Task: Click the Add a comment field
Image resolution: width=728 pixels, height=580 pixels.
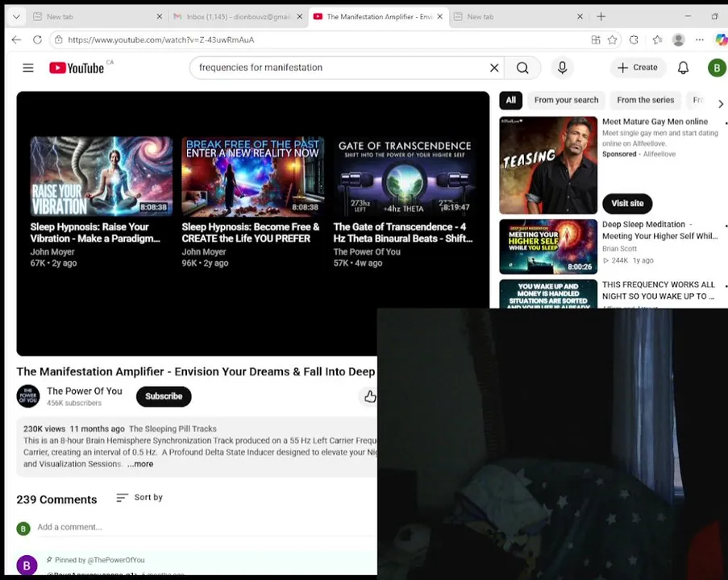Action: point(206,527)
